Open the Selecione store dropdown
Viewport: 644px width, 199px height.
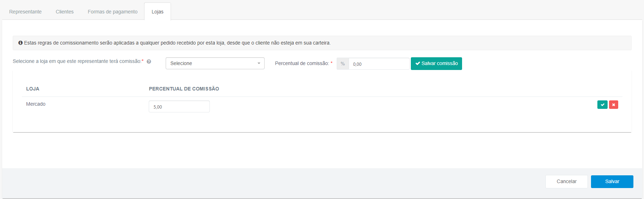(x=215, y=63)
